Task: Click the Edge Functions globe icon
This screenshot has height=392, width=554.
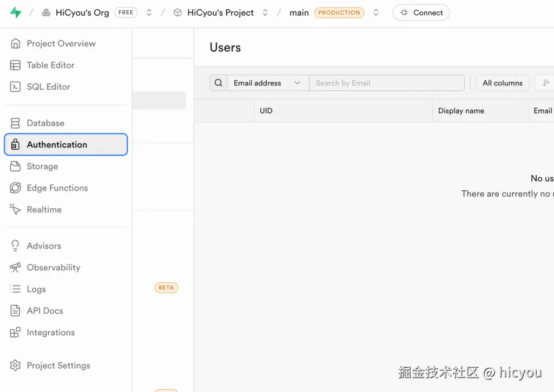Action: [x=16, y=188]
